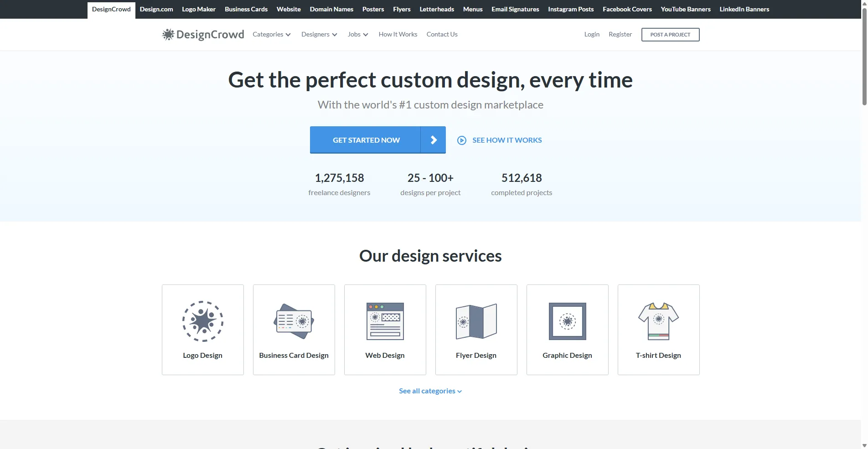Expand See all categories
Screen dimensions: 868x449
[x=430, y=391]
